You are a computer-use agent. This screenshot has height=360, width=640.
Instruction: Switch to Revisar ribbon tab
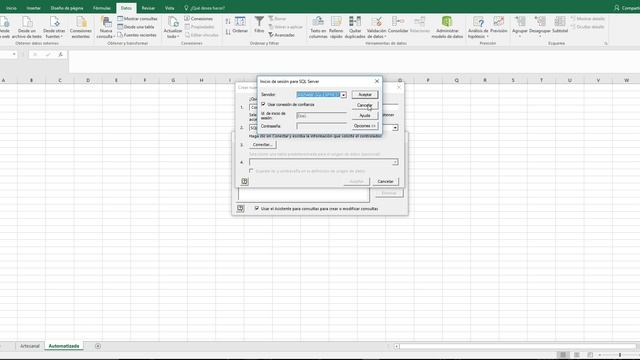tap(148, 8)
